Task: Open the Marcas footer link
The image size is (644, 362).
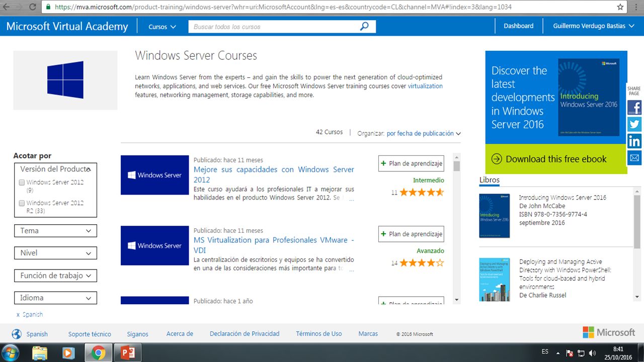Action: (368, 334)
